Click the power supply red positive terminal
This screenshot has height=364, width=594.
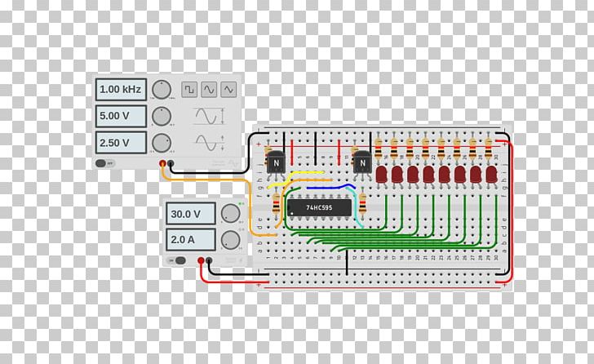click(x=201, y=261)
